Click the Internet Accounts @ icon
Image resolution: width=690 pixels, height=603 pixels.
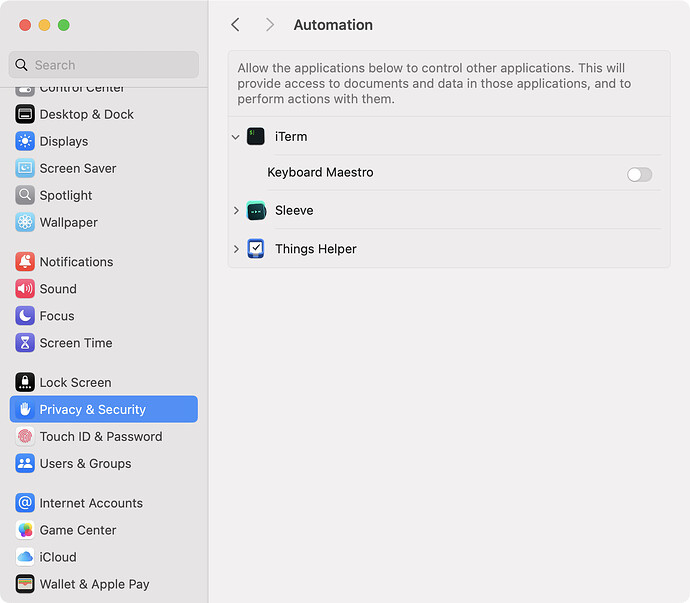(x=25, y=503)
